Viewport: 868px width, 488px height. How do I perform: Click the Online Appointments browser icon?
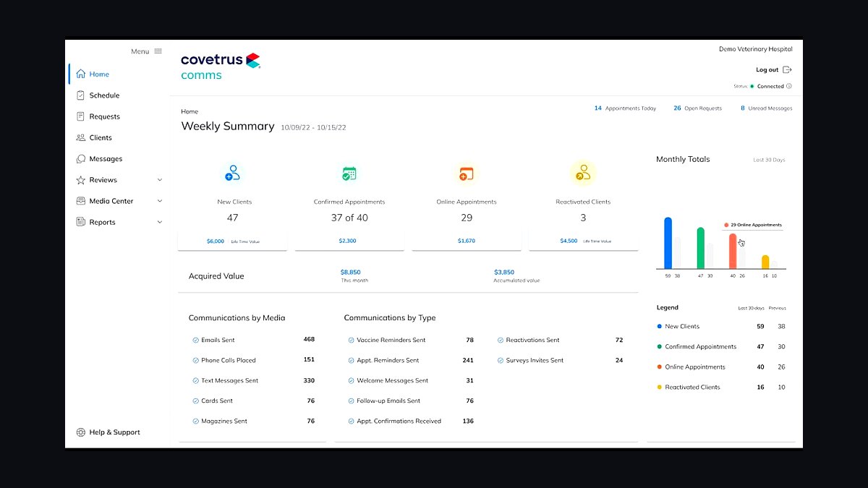(x=467, y=174)
